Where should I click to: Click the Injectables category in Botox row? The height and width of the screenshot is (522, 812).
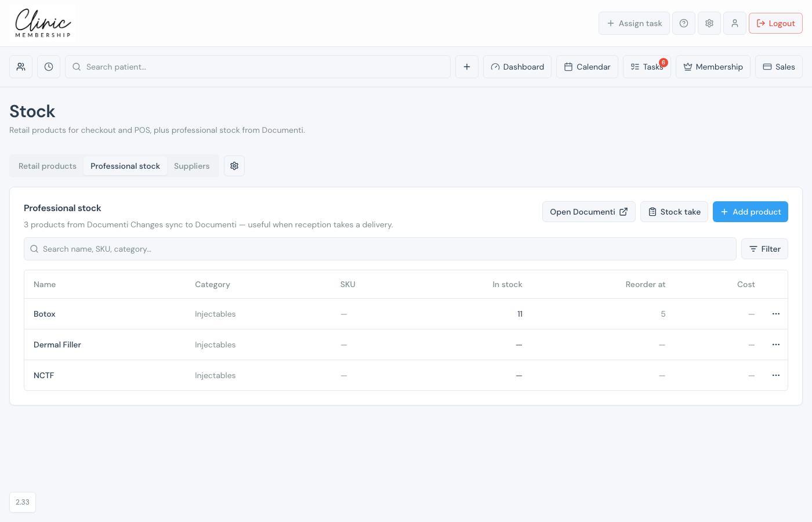(x=215, y=314)
